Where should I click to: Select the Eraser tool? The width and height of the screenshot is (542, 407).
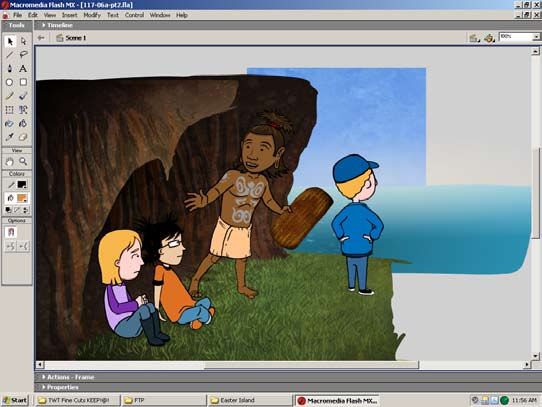pos(23,137)
